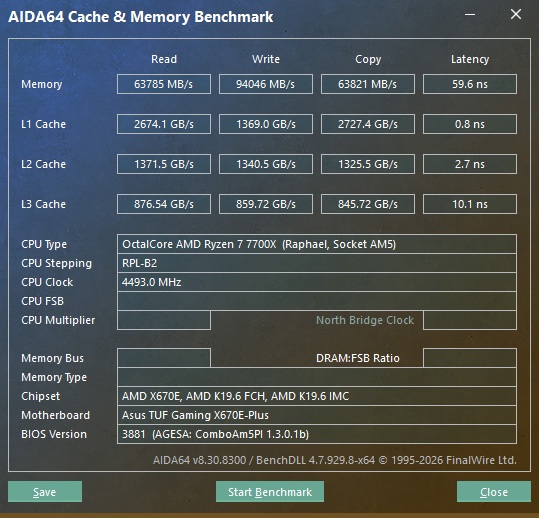
Task: Click the L1 Cache Write 1369.0 GB/s field
Action: click(266, 124)
